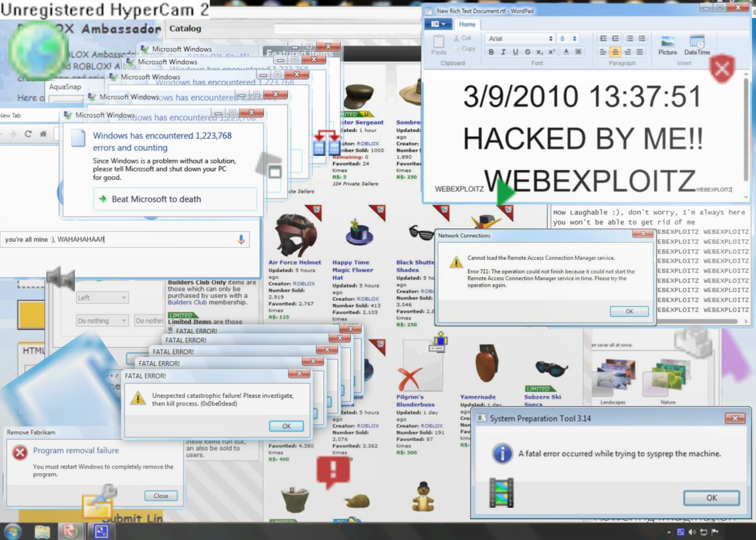The image size is (756, 540).
Task: Open the 'Left' dropdown
Action: [102, 297]
